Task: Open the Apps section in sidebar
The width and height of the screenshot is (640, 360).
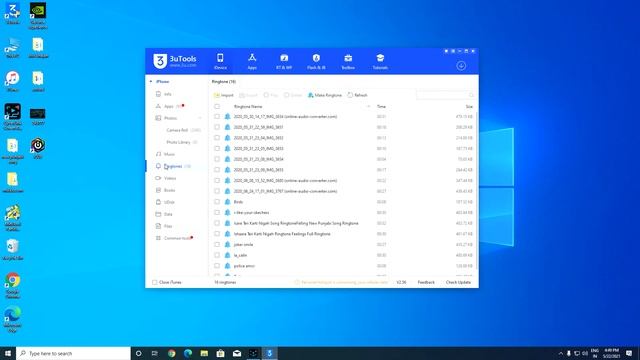Action: (169, 106)
